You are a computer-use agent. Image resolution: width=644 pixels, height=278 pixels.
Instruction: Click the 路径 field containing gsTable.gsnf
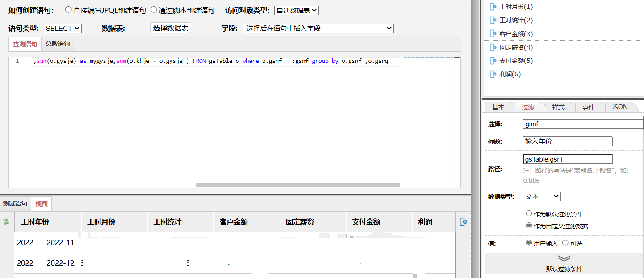pos(568,159)
